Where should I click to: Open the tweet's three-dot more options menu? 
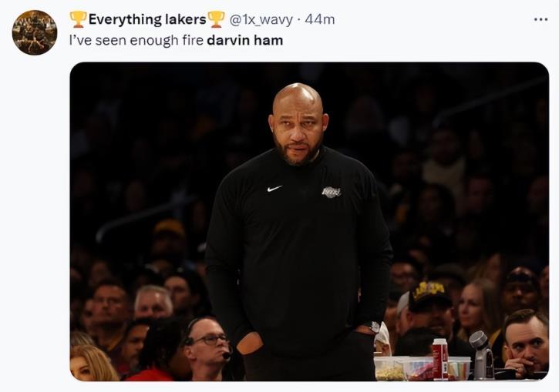pyautogui.click(x=540, y=19)
